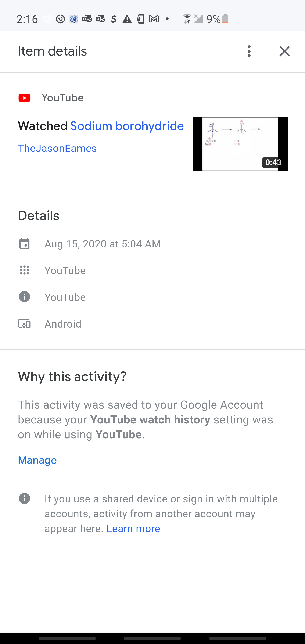Tap the info icon in Details section
The height and width of the screenshot is (644, 305).
[25, 297]
